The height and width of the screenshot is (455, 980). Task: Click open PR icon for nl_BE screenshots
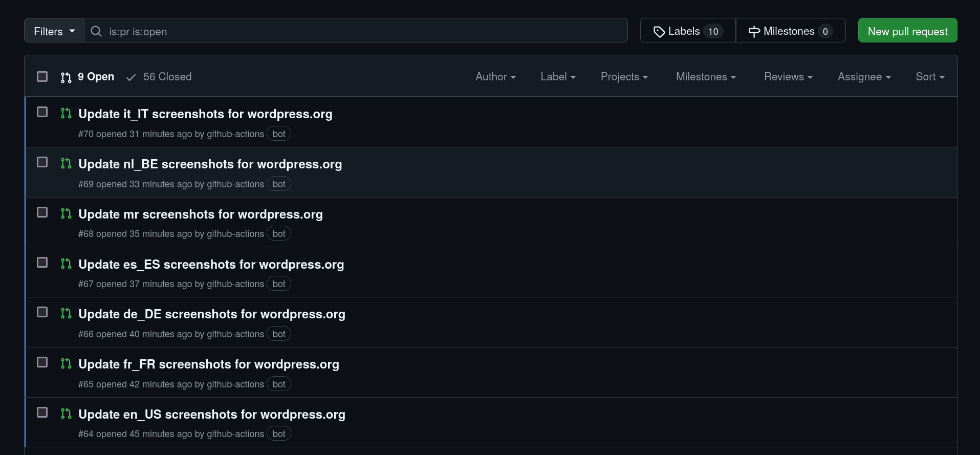pyautogui.click(x=66, y=163)
